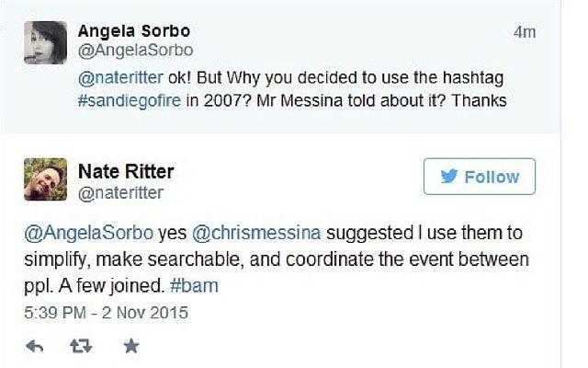Image resolution: width=588 pixels, height=368 pixels.
Task: Click the 5:39 PM - 2 Nov 2015 timestamp
Action: [x=107, y=313]
